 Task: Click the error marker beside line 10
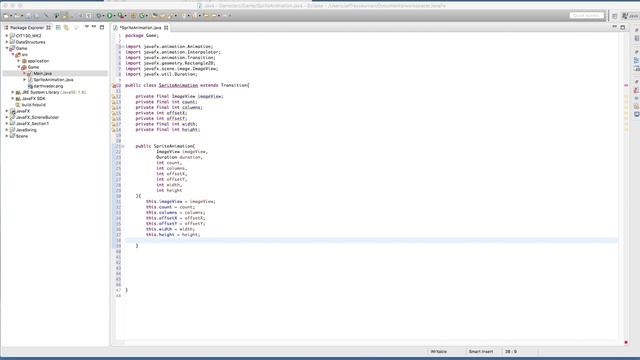pyautogui.click(x=114, y=86)
